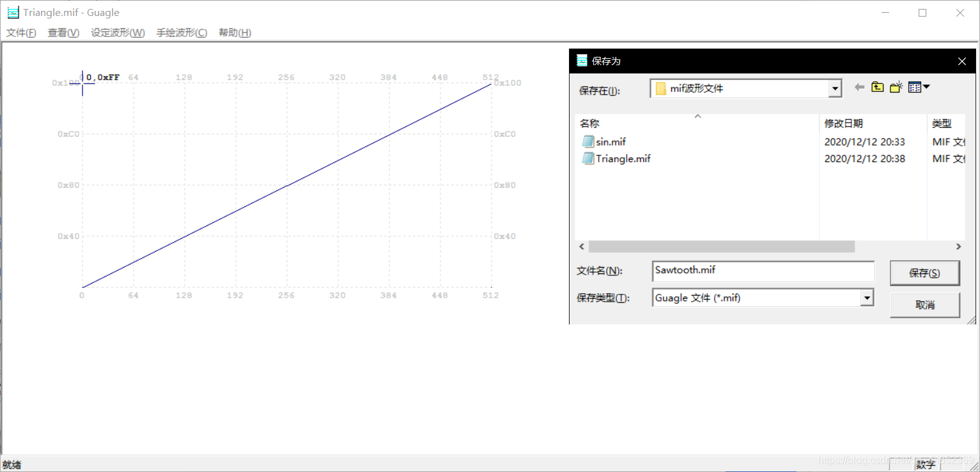This screenshot has width=980, height=472.
Task: Maximize the Guagle window
Action: point(922,13)
